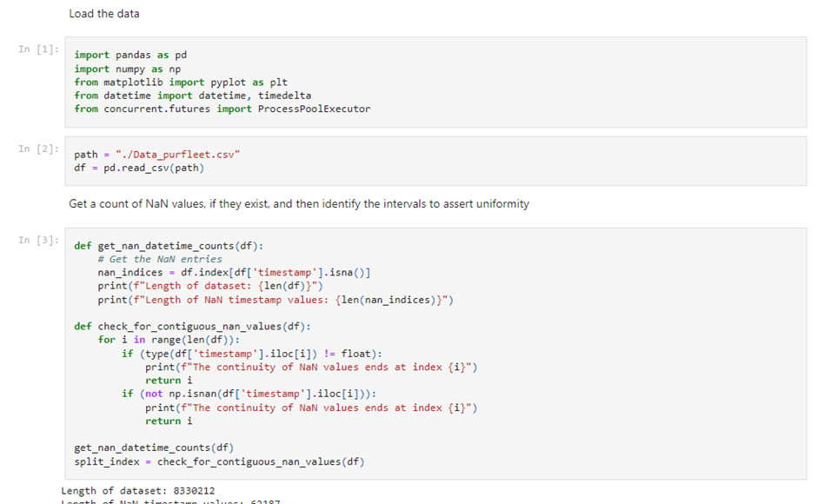Viewport: 817px width, 504px height.
Task: Click the 'import numpy as np' line
Action: click(128, 69)
